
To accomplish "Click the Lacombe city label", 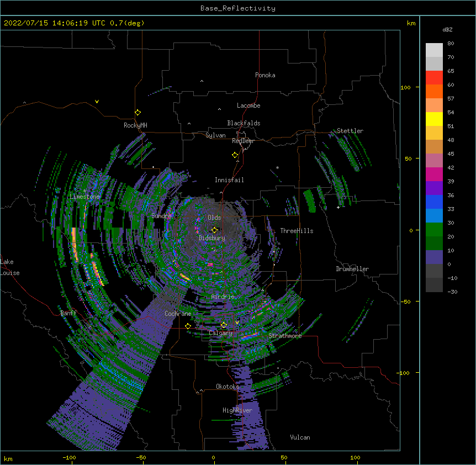I will point(248,105).
